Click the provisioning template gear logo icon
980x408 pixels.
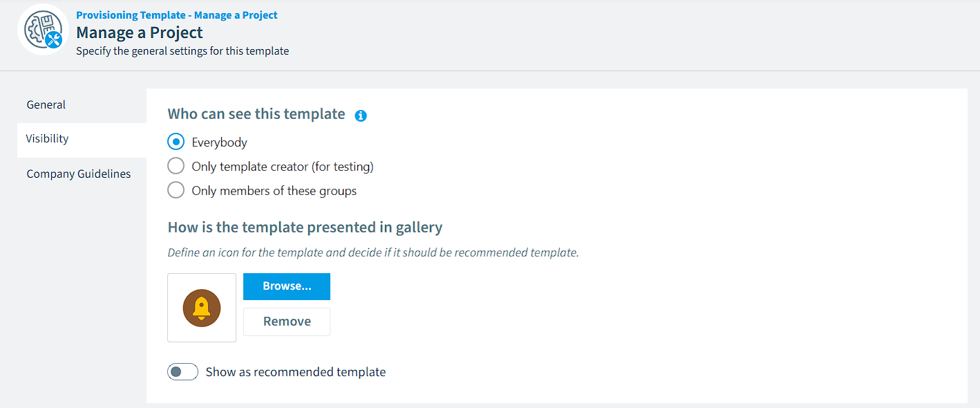coord(43,30)
